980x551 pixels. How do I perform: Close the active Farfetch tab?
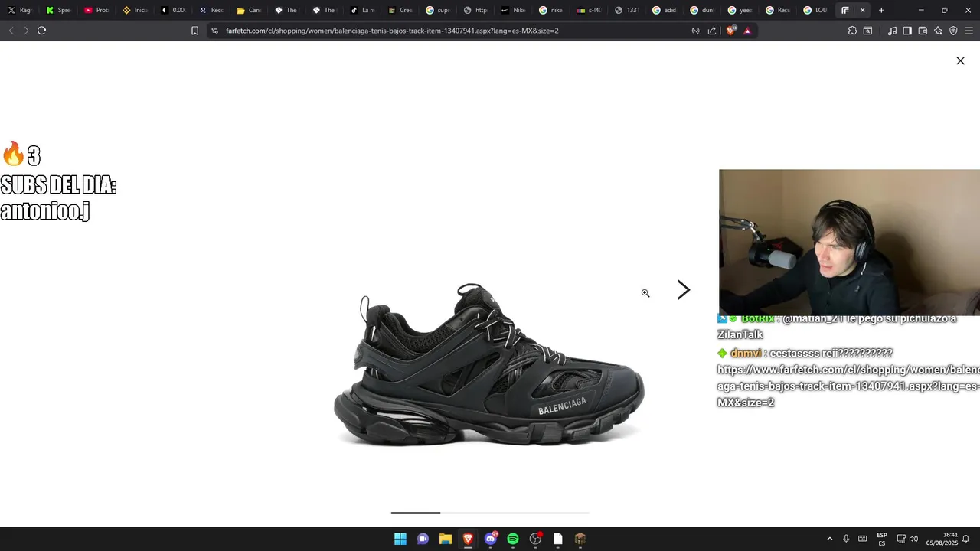click(x=863, y=10)
